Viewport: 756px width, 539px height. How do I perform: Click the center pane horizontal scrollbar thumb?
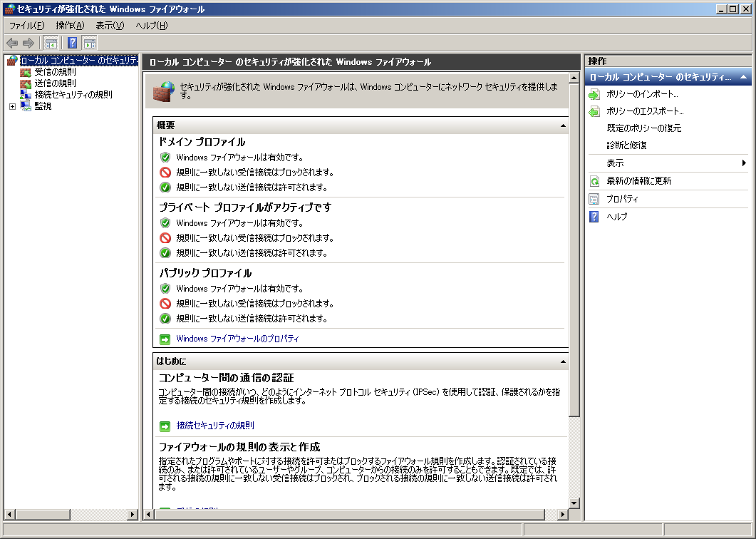350,515
